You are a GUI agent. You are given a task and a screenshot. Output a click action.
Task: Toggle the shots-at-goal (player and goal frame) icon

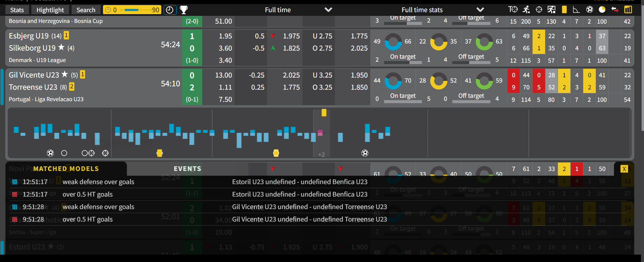(x=552, y=9)
